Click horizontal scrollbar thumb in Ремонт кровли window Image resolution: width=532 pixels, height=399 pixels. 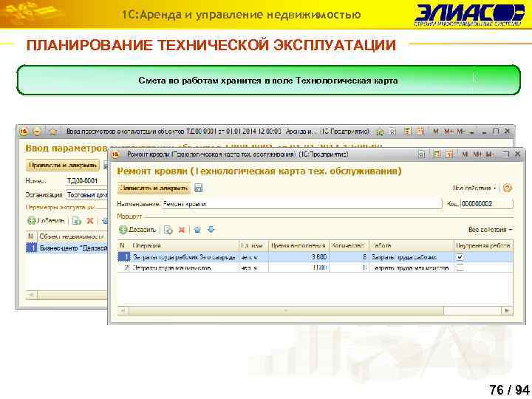click(x=286, y=310)
